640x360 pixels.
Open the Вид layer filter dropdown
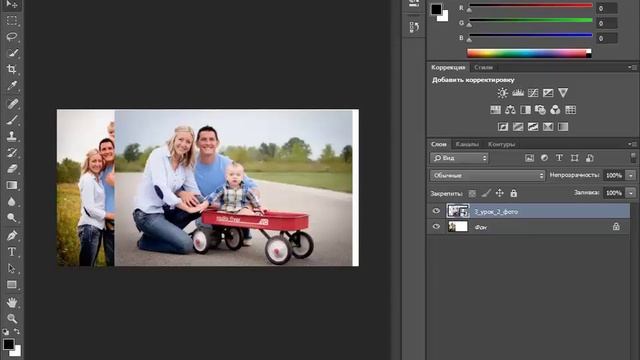pyautogui.click(x=459, y=158)
